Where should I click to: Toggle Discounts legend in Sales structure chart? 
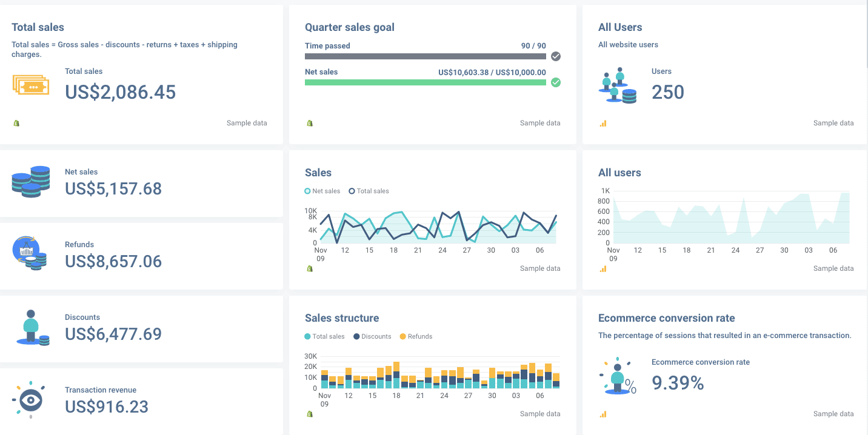372,336
